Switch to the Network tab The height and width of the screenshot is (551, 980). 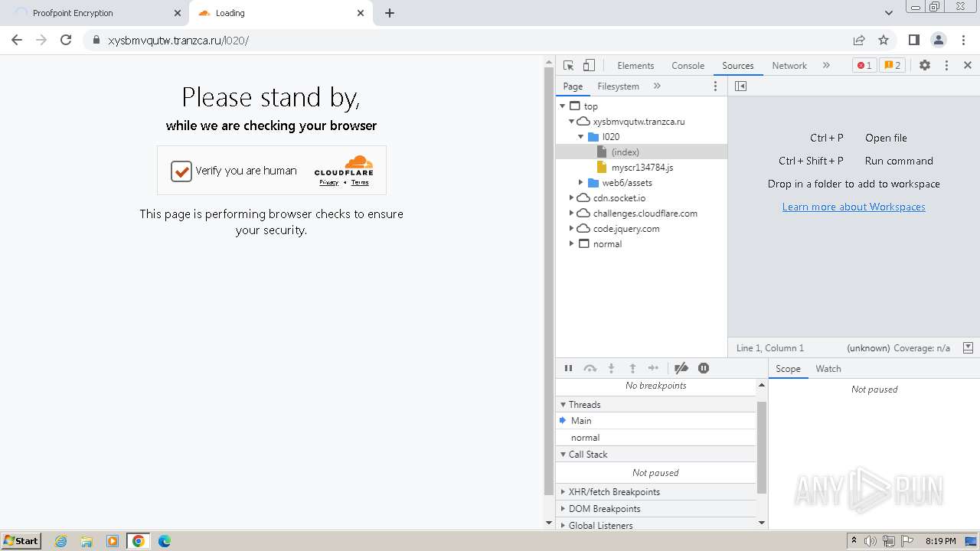click(789, 66)
